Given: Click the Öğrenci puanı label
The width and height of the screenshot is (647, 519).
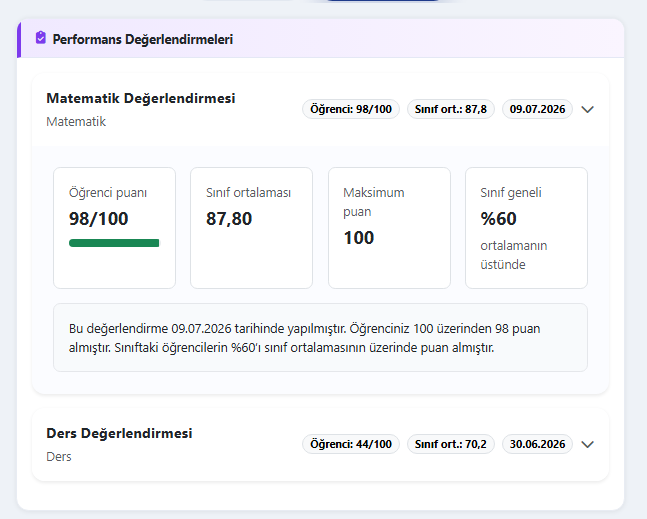Looking at the screenshot, I should click(108, 193).
